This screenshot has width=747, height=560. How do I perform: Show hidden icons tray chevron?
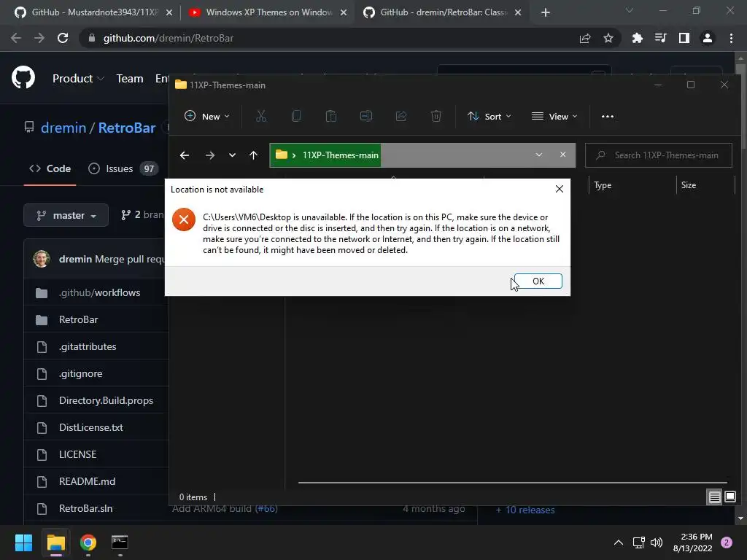[x=618, y=542]
